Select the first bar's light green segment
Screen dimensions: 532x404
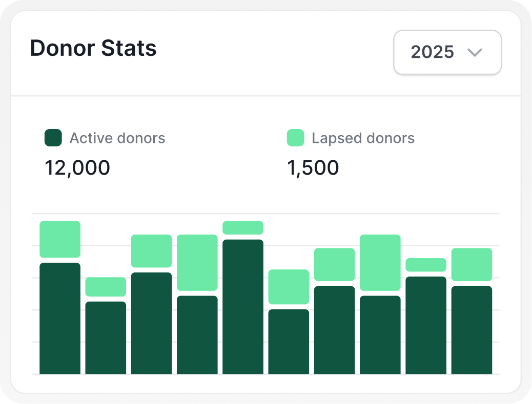coord(60,239)
